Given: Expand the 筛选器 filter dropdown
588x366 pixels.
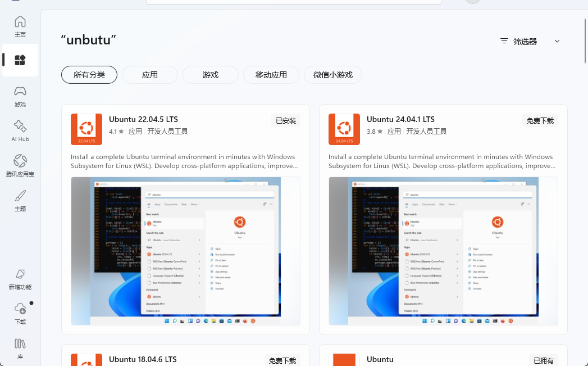Looking at the screenshot, I should point(556,41).
